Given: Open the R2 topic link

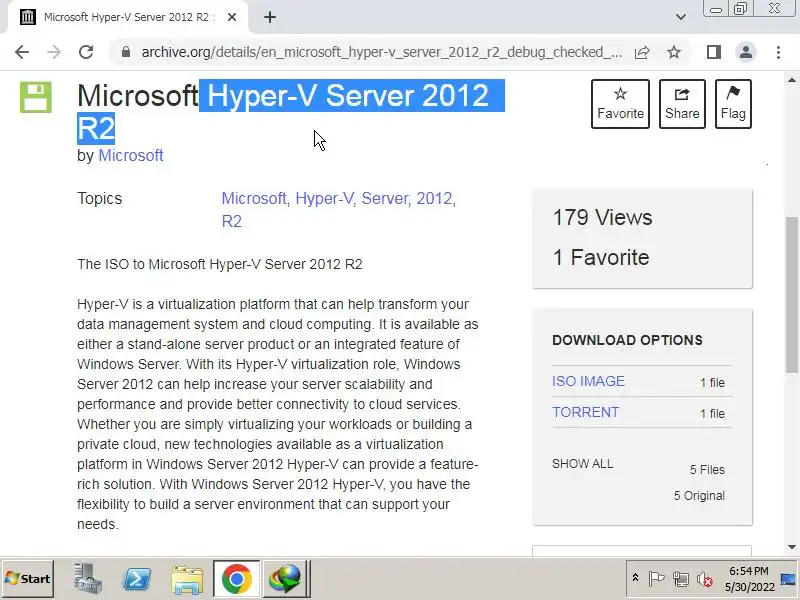Looking at the screenshot, I should tap(232, 221).
